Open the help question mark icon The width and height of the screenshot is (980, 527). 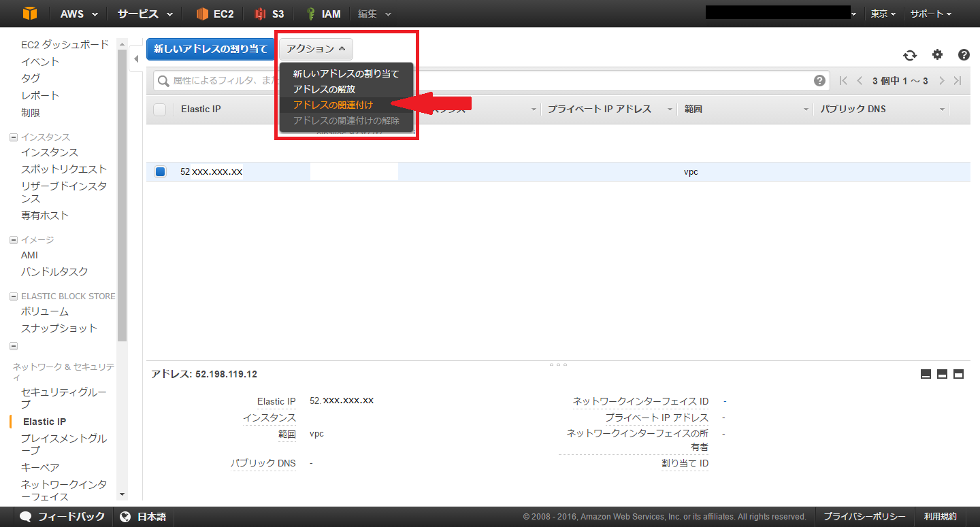coord(964,55)
